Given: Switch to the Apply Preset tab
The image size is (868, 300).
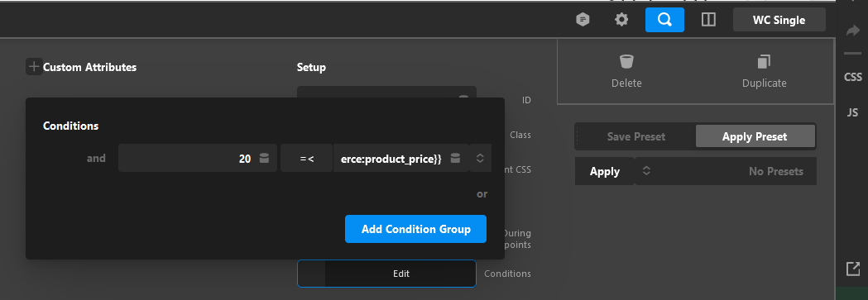Looking at the screenshot, I should coord(755,136).
